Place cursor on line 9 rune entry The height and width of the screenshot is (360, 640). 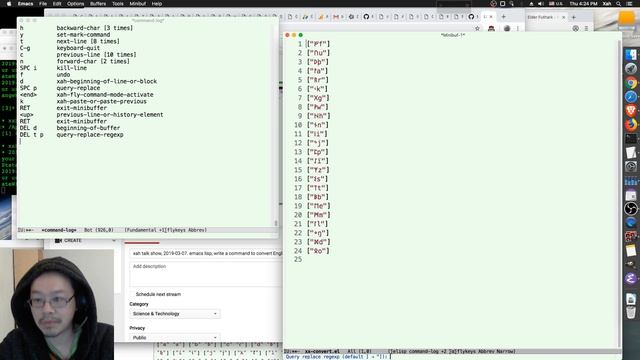[318, 116]
